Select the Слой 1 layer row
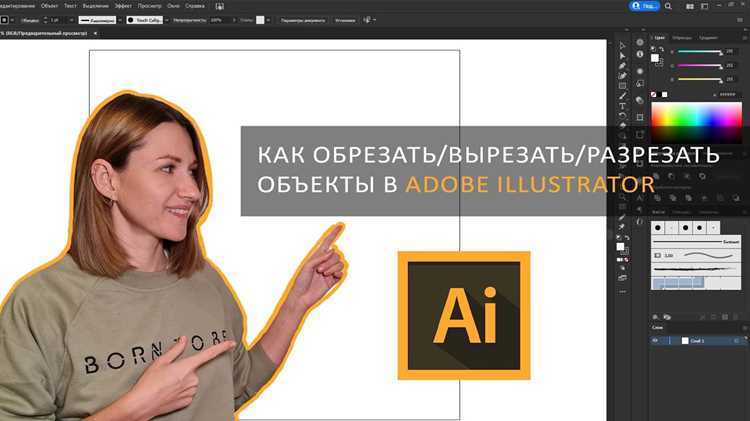 [x=698, y=341]
